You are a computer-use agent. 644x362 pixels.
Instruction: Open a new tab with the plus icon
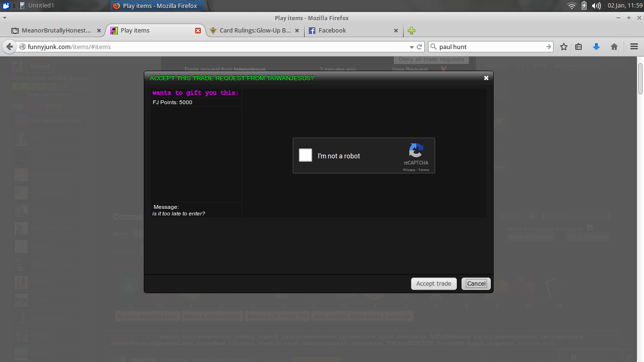tap(412, 31)
